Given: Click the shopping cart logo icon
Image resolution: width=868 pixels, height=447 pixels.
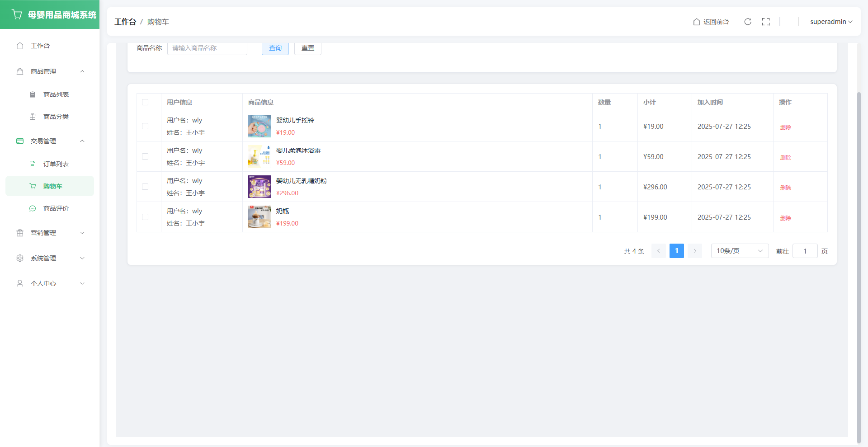Looking at the screenshot, I should (17, 14).
